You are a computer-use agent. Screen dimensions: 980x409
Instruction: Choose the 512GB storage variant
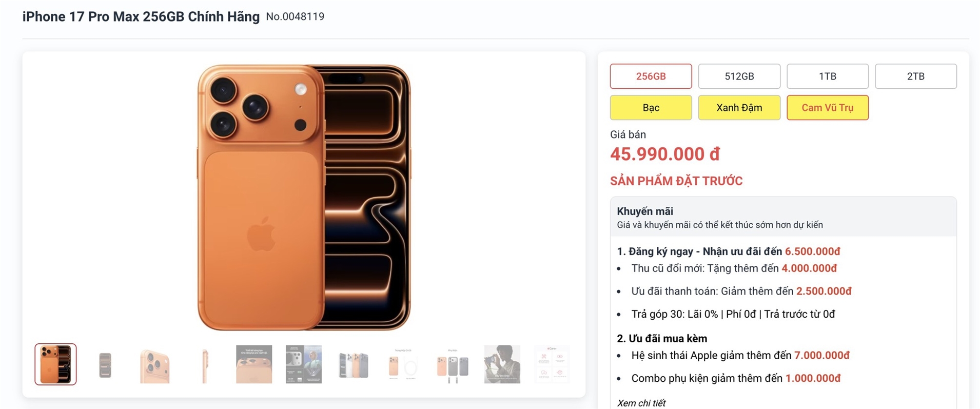(739, 76)
